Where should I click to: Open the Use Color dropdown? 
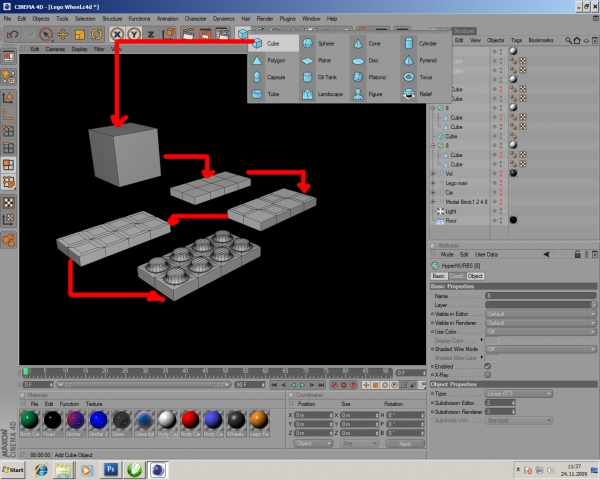(540, 331)
